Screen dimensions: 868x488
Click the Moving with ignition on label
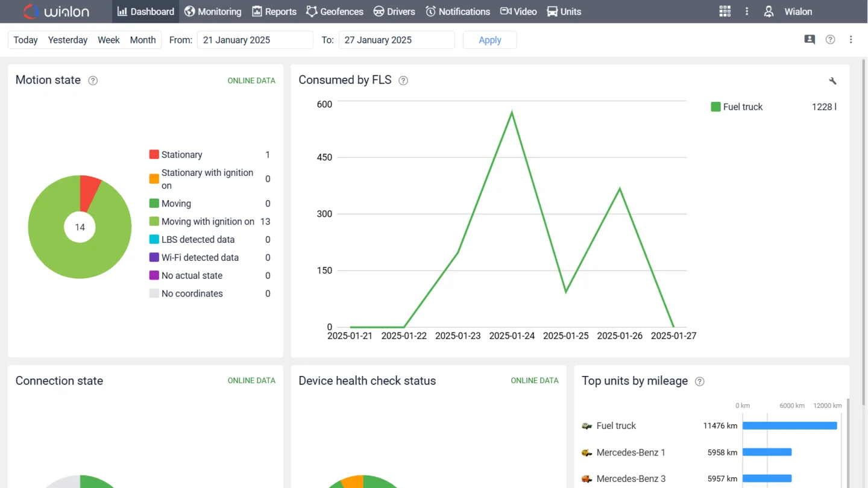tap(208, 222)
